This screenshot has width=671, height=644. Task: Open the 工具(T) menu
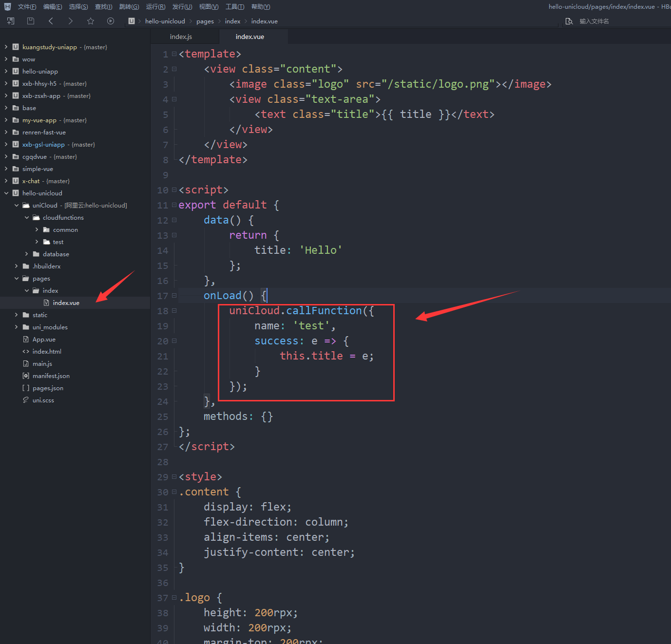tap(235, 7)
